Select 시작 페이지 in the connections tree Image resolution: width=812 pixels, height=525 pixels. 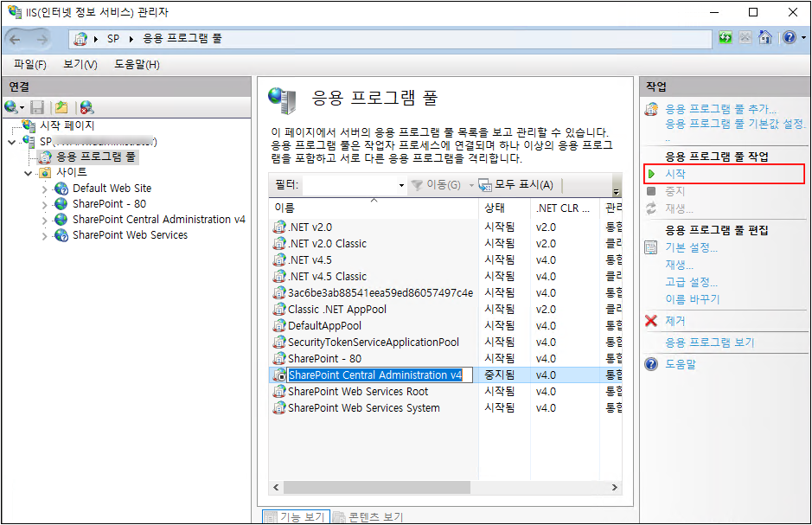67,125
